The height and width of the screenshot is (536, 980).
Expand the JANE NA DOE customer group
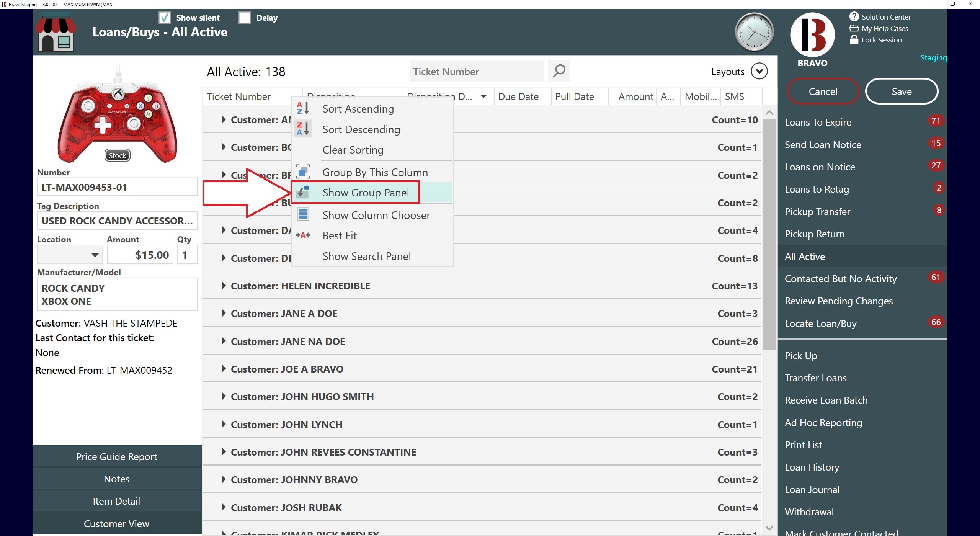click(224, 341)
